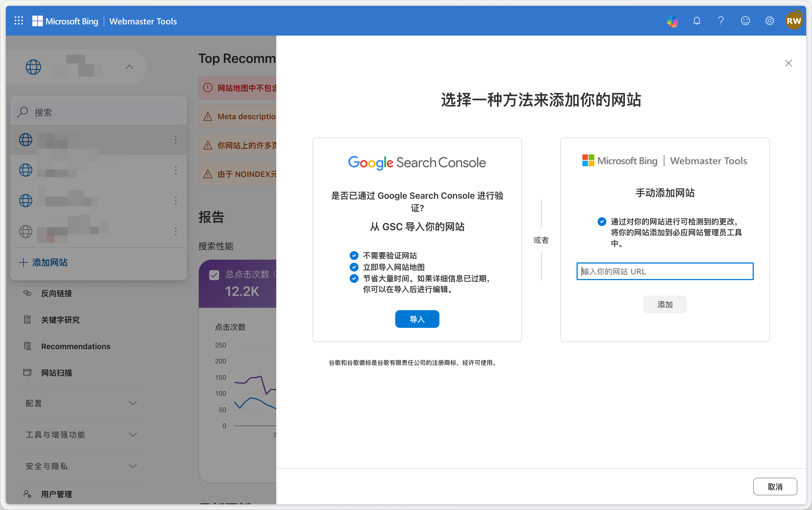Click the Recommendations sidebar icon
812x510 pixels.
click(27, 346)
